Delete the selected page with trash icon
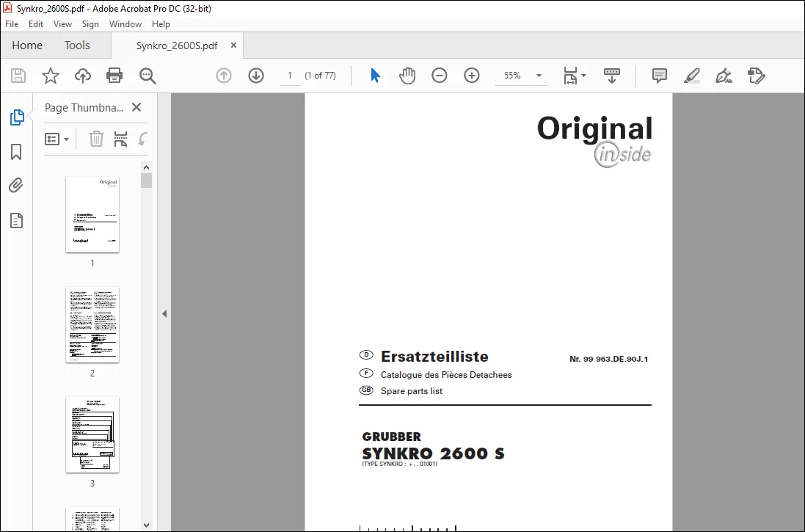 click(x=96, y=139)
